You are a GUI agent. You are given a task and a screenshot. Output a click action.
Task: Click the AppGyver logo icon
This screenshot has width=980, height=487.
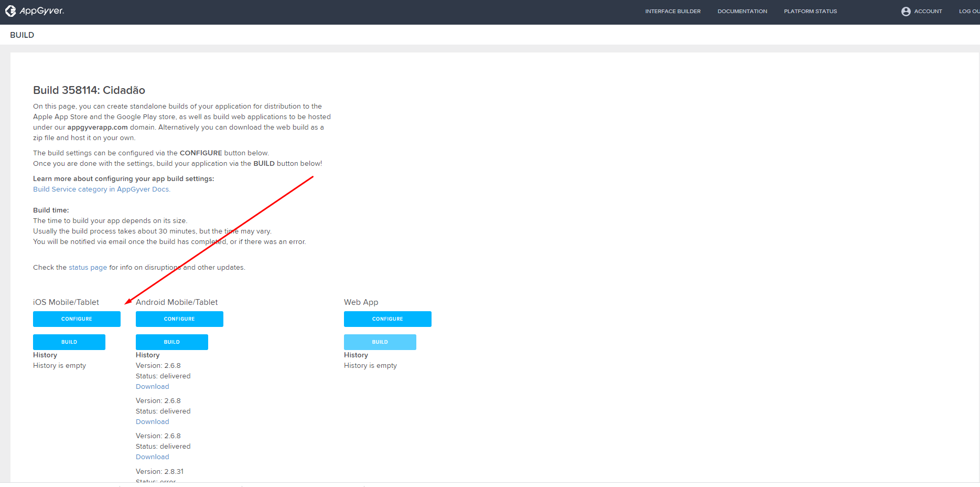[10, 11]
